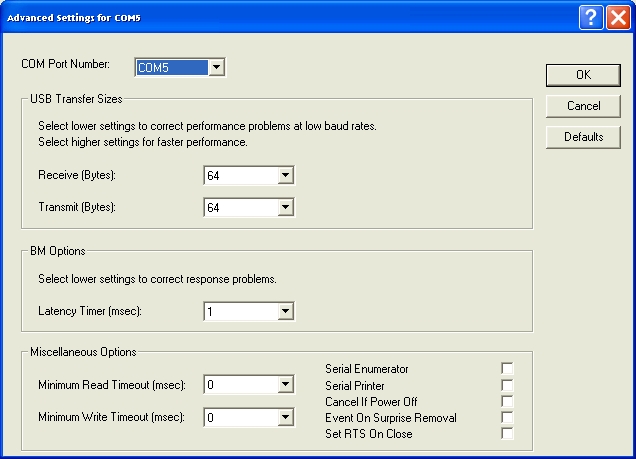Check the Event On Surprise Removal box
Screen dimensions: 636x459
click(507, 417)
